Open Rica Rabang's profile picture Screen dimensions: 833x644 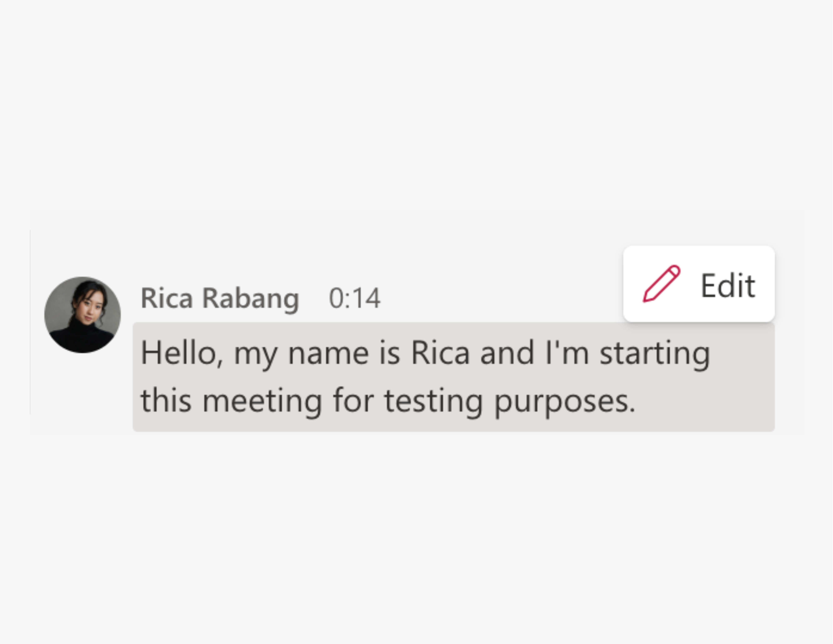click(x=82, y=315)
